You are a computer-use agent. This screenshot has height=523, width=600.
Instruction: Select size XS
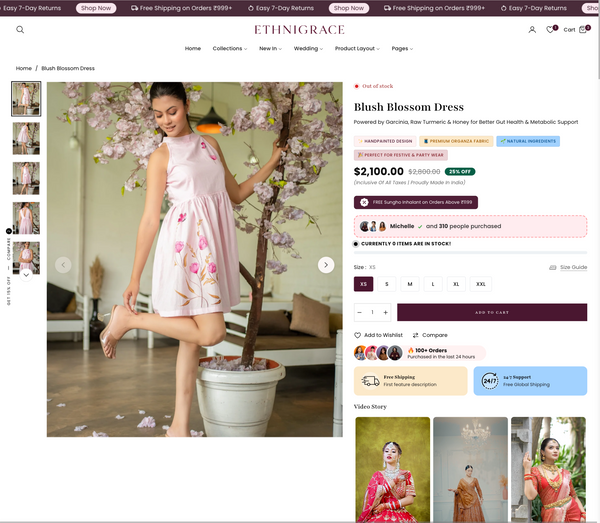pos(364,284)
